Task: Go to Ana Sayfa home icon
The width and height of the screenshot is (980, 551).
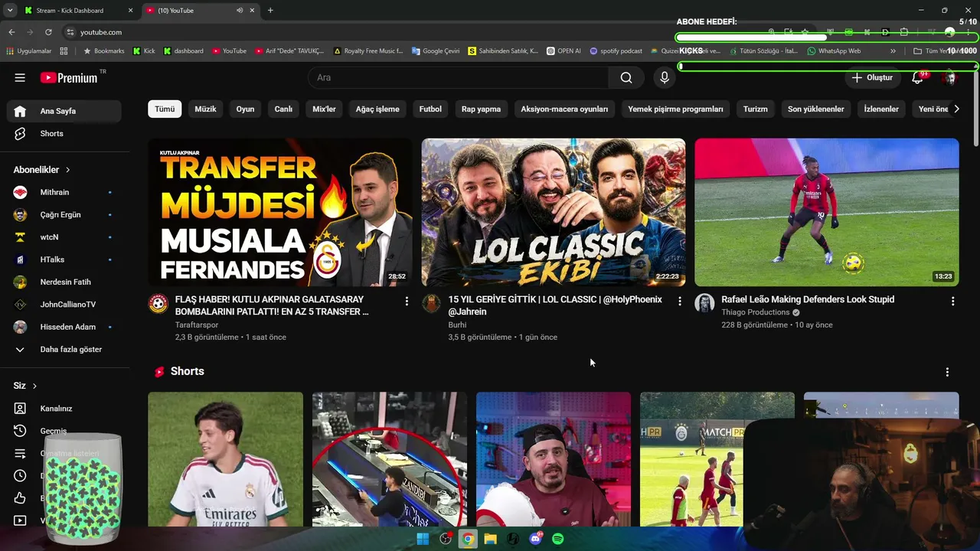Action: (x=20, y=111)
